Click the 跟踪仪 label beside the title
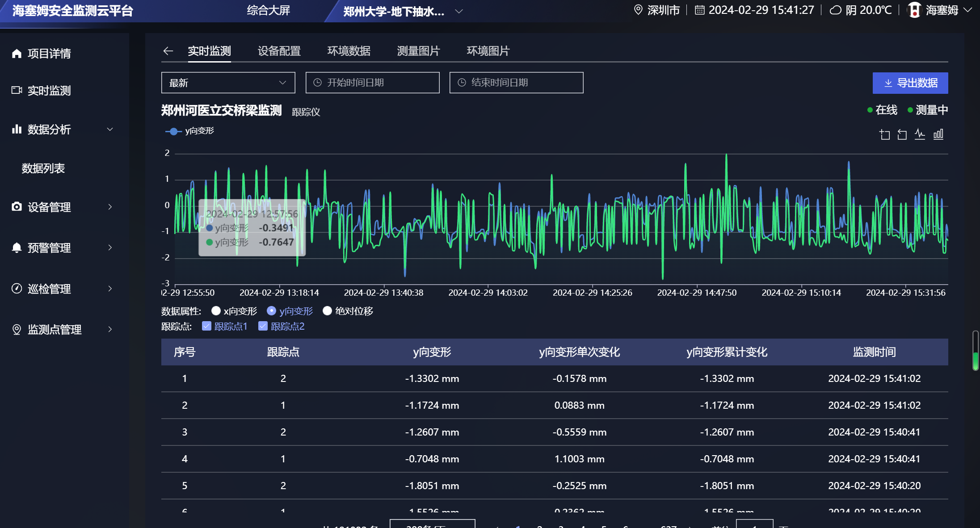 click(x=306, y=112)
